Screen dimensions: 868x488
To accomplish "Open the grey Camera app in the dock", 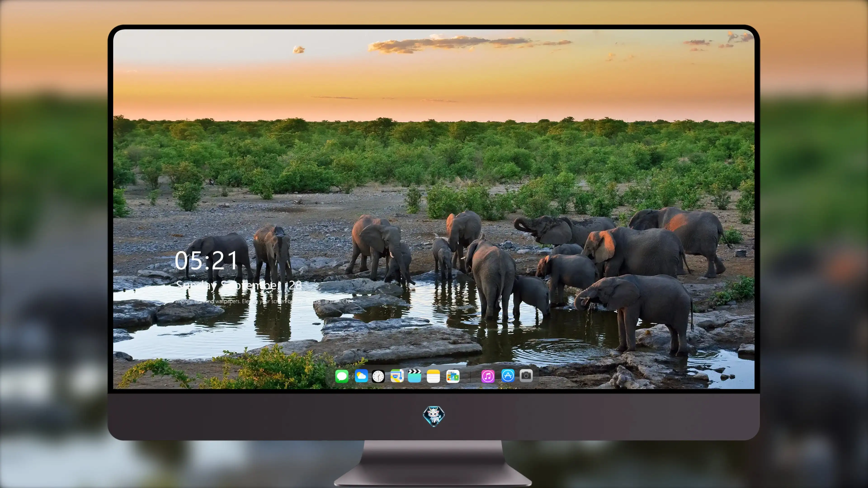I will tap(526, 375).
